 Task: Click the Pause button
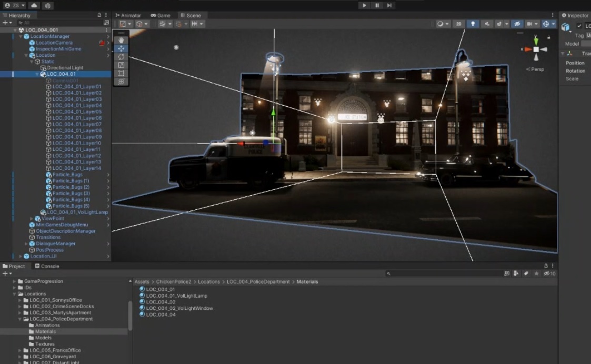click(x=377, y=5)
